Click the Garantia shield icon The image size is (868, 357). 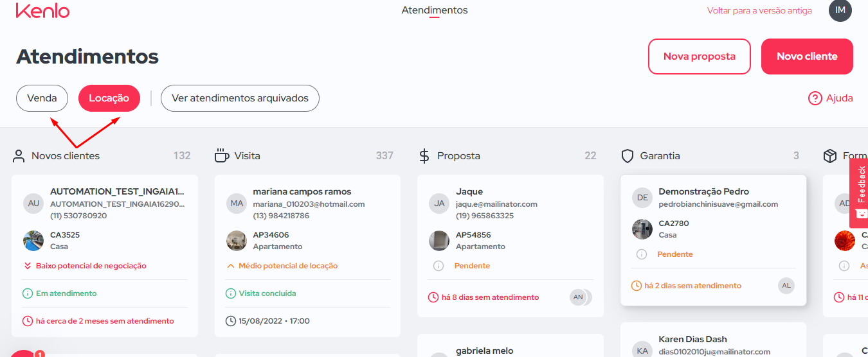[628, 155]
